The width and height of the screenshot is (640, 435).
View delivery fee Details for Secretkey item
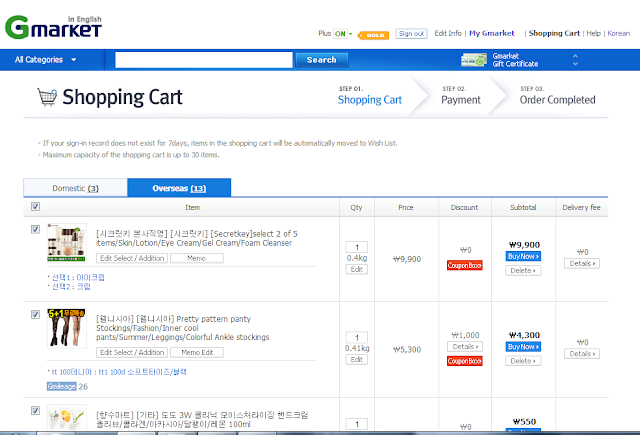582,264
